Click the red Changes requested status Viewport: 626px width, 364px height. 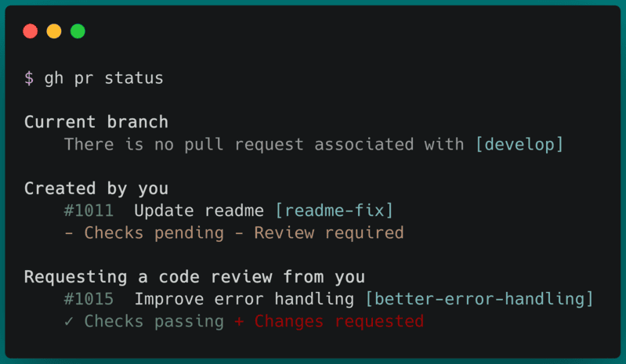pyautogui.click(x=339, y=322)
